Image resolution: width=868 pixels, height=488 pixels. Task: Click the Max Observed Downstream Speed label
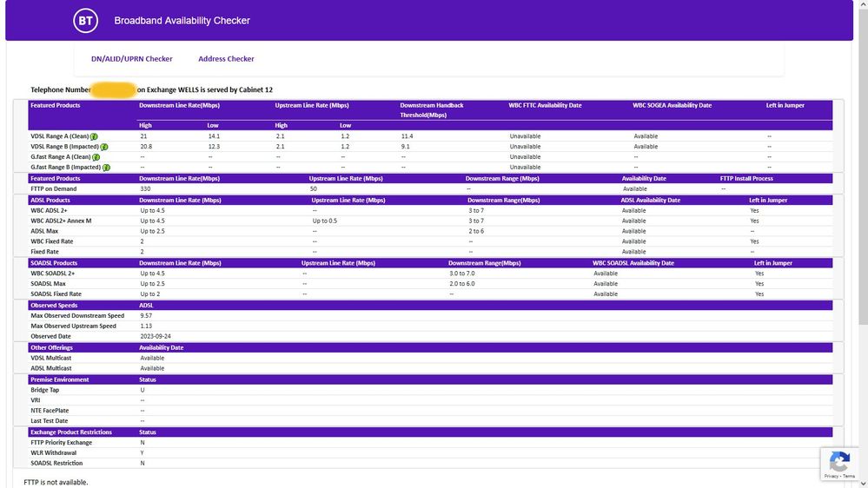coord(77,316)
